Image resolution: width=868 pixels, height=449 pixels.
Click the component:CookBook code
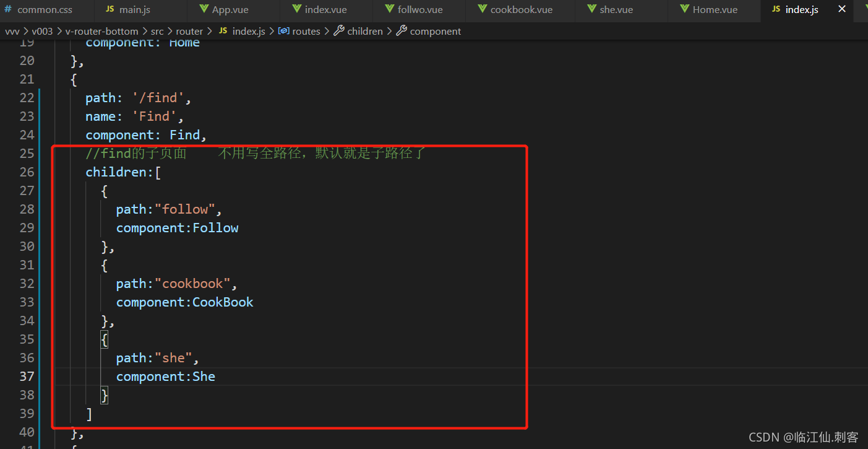click(x=185, y=302)
